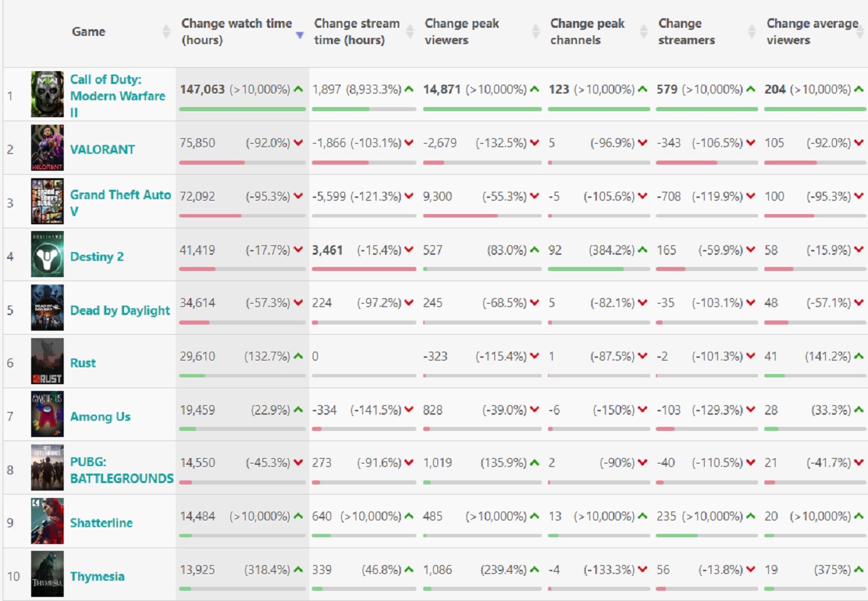This screenshot has height=601, width=868.
Task: Select the Change average viewers column header
Action: tap(814, 32)
